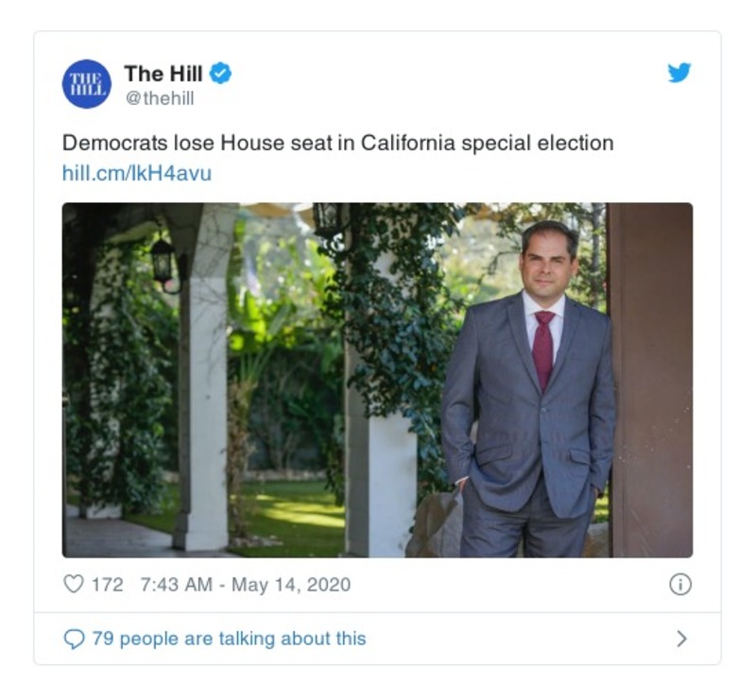Viewport: 755px width, 700px height.
Task: Open the tweet info icon
Action: point(679,585)
